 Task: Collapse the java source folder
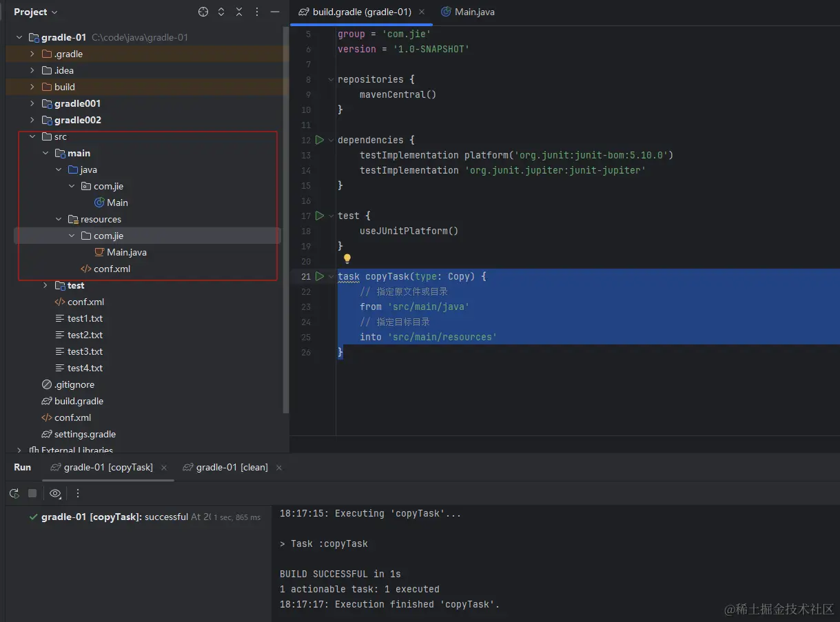coord(59,169)
